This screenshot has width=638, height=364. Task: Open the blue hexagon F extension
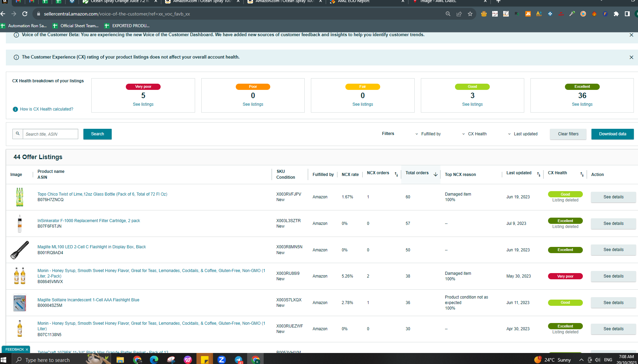[x=605, y=14]
